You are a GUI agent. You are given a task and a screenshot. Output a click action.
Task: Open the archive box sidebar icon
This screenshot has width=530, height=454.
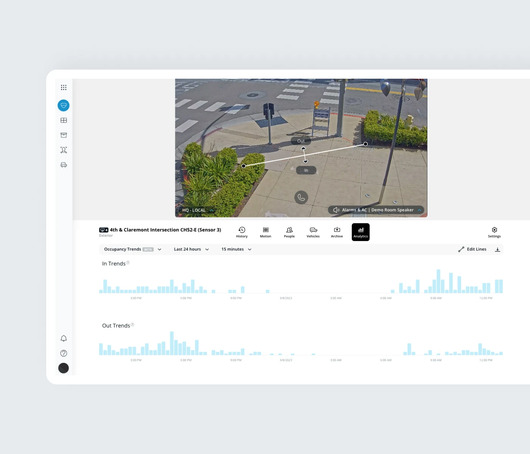point(64,135)
